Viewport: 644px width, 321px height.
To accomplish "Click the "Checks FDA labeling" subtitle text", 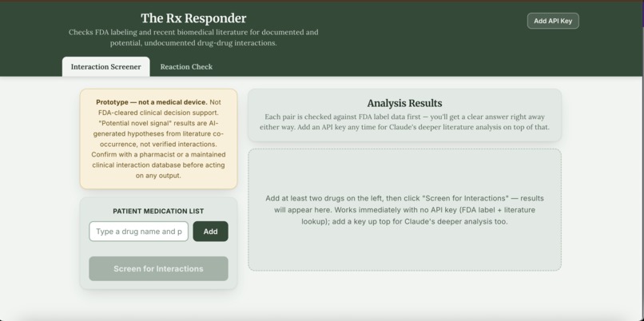I will point(193,38).
